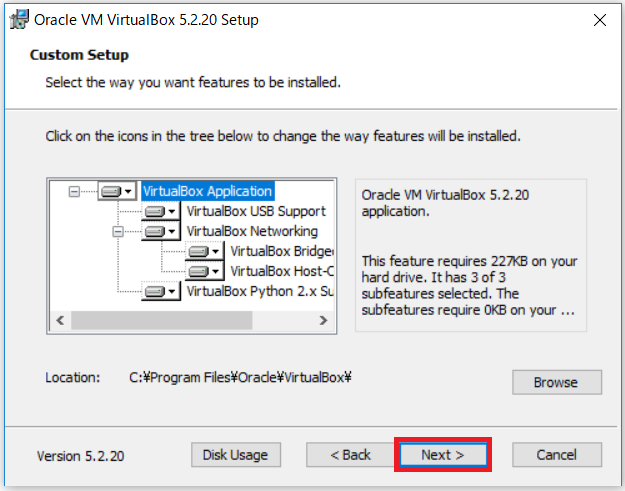This screenshot has height=491, width=625.
Task: Open the VirtualBox Bridged feature drive icon
Action: (x=204, y=251)
